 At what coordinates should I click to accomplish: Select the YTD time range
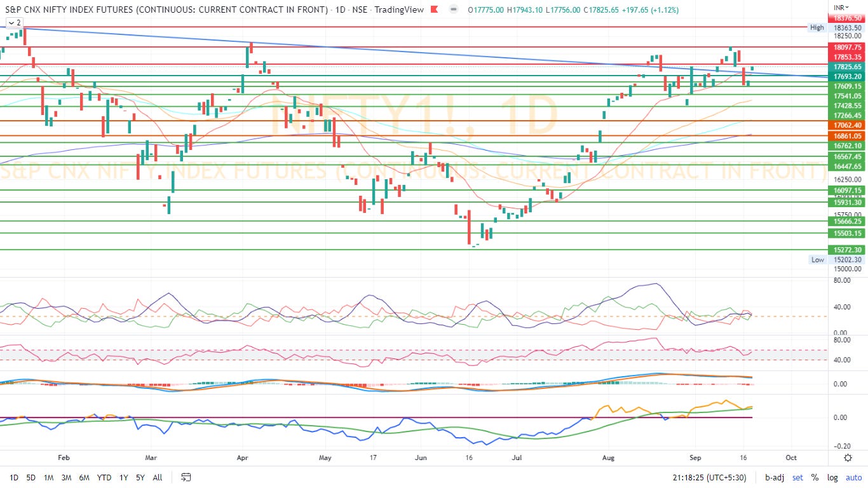pos(104,477)
